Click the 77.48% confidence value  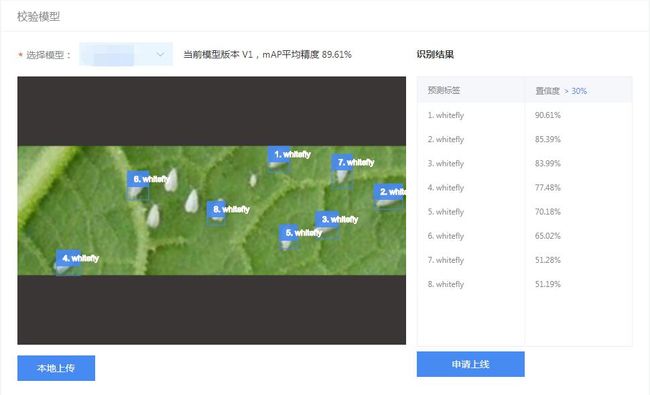[548, 187]
